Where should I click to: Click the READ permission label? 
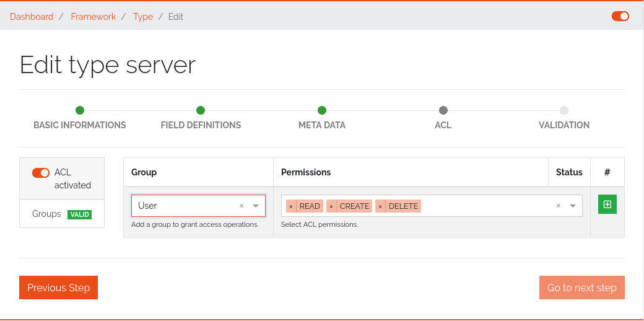310,206
